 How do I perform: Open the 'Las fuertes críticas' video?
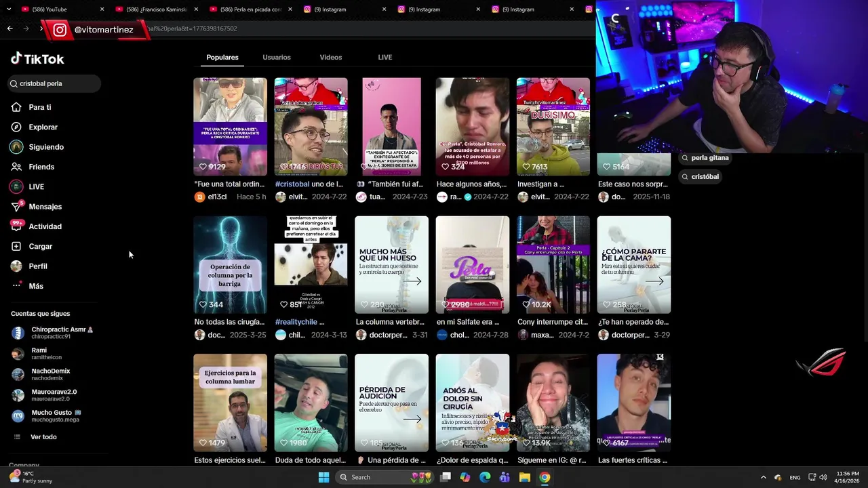633,403
